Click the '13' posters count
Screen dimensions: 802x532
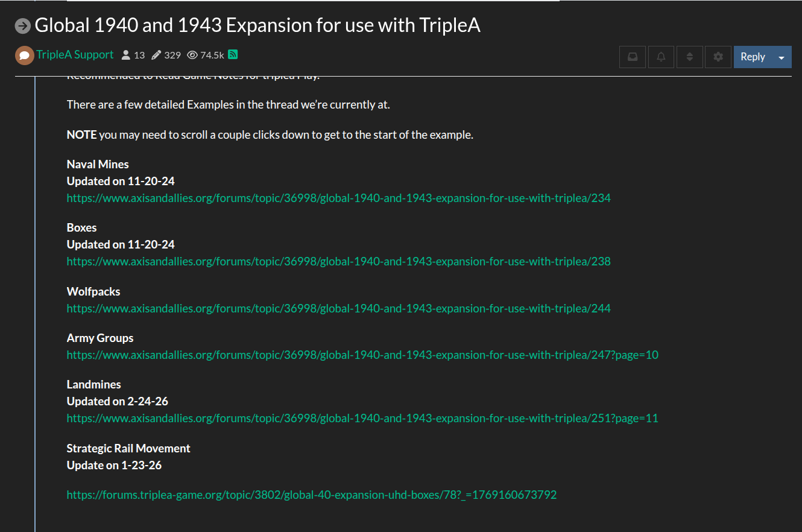pyautogui.click(x=139, y=55)
